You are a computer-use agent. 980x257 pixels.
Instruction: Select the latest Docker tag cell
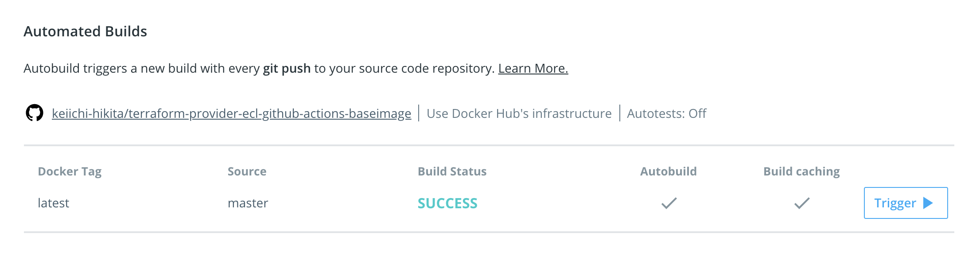(54, 203)
